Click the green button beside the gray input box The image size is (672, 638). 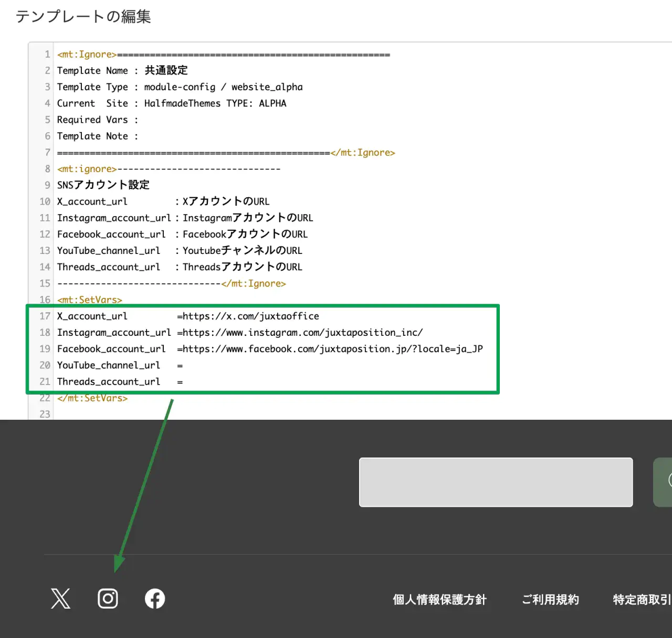point(663,482)
